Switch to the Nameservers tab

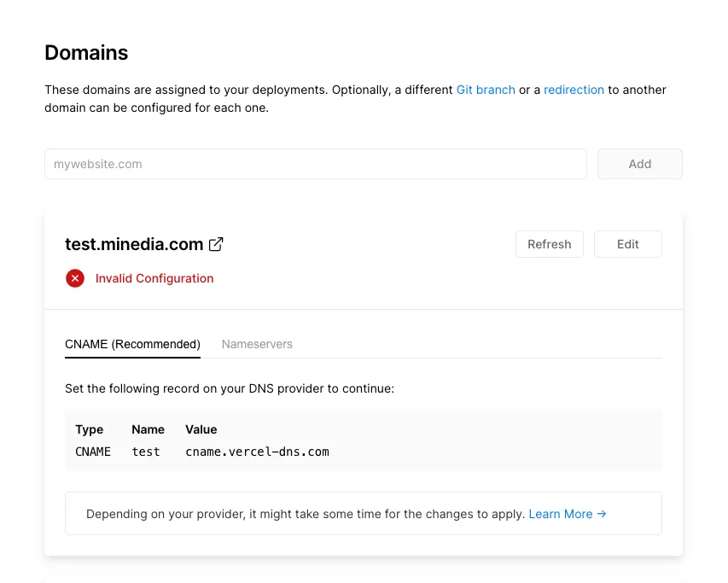coord(257,344)
